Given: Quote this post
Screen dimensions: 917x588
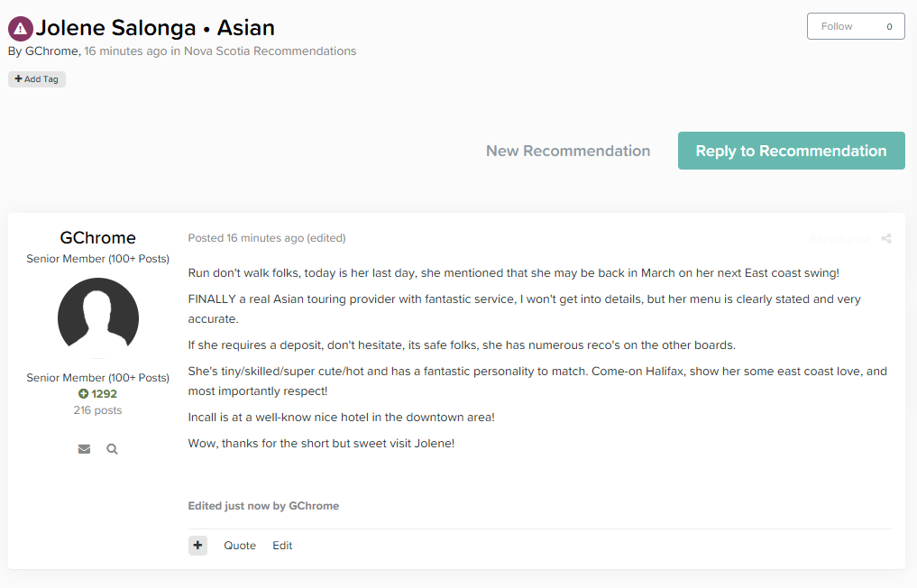Looking at the screenshot, I should pyautogui.click(x=240, y=546).
